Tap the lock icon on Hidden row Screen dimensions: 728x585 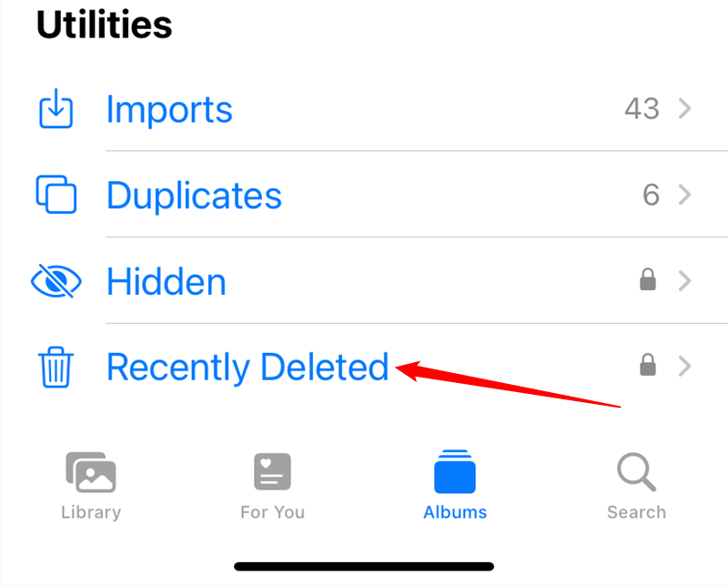point(648,281)
